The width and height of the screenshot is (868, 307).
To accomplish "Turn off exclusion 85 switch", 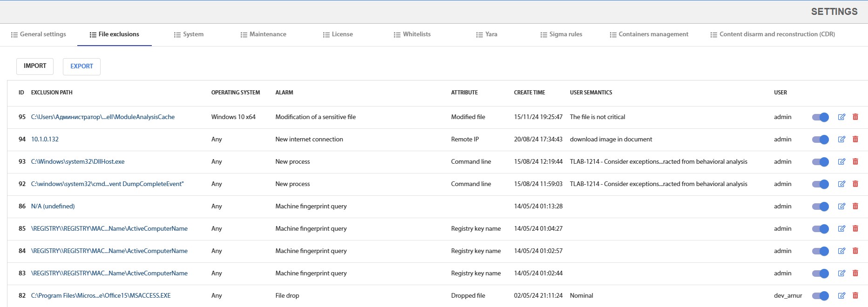I will click(821, 229).
